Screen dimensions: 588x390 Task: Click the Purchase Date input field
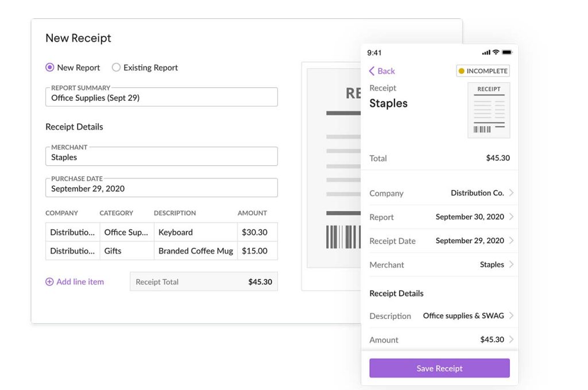(x=161, y=189)
